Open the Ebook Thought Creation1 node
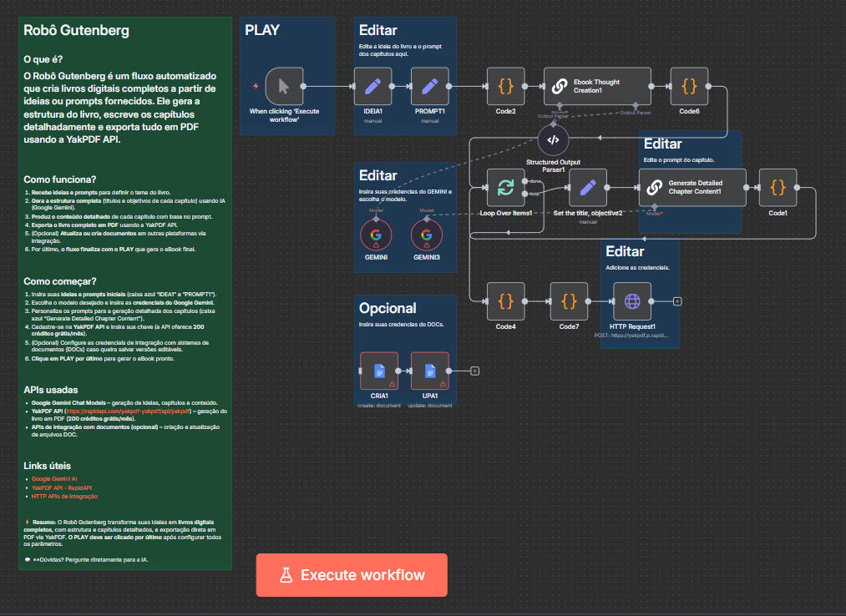 tap(597, 86)
